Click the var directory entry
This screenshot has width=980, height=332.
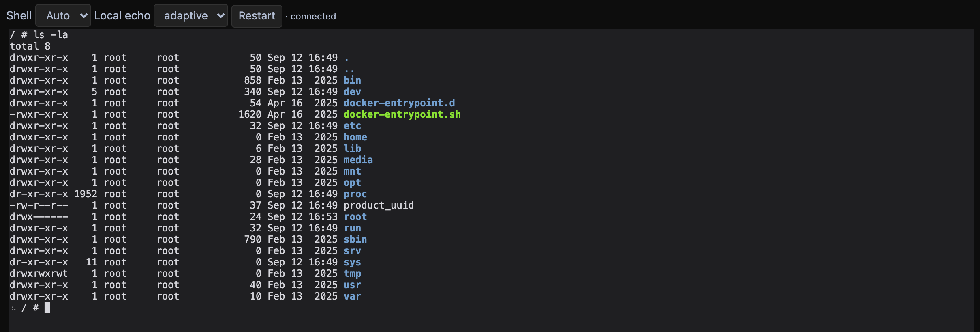(352, 296)
